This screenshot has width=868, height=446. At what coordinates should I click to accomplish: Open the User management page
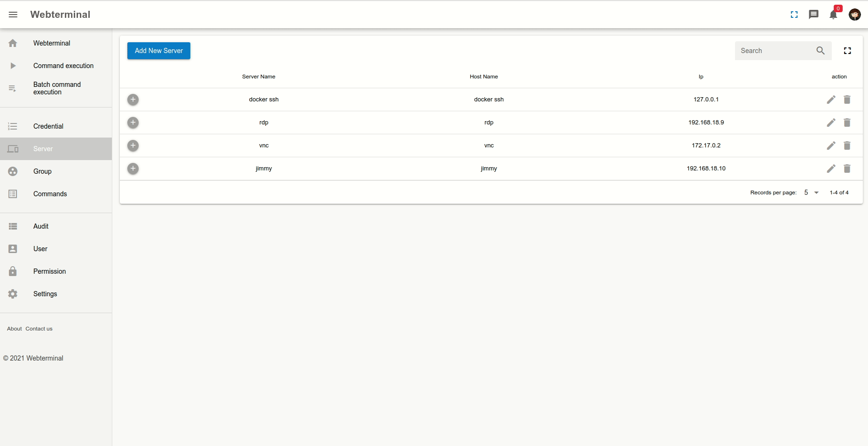click(x=56, y=249)
